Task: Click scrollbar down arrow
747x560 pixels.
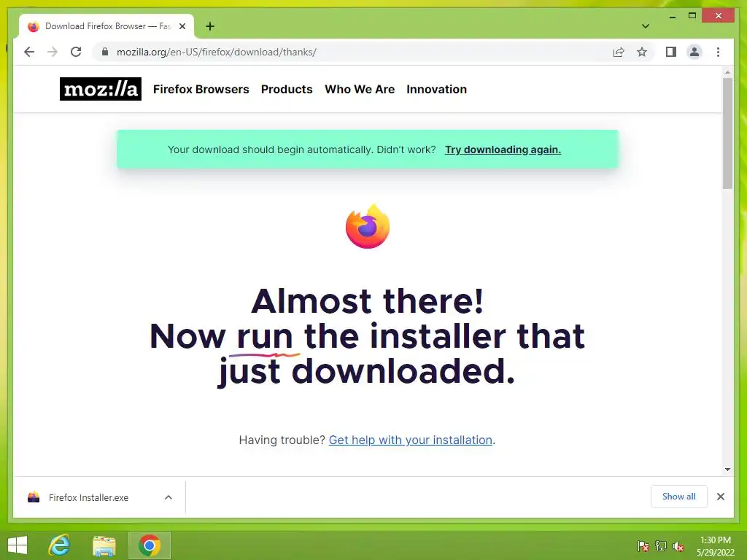Action: pos(727,469)
